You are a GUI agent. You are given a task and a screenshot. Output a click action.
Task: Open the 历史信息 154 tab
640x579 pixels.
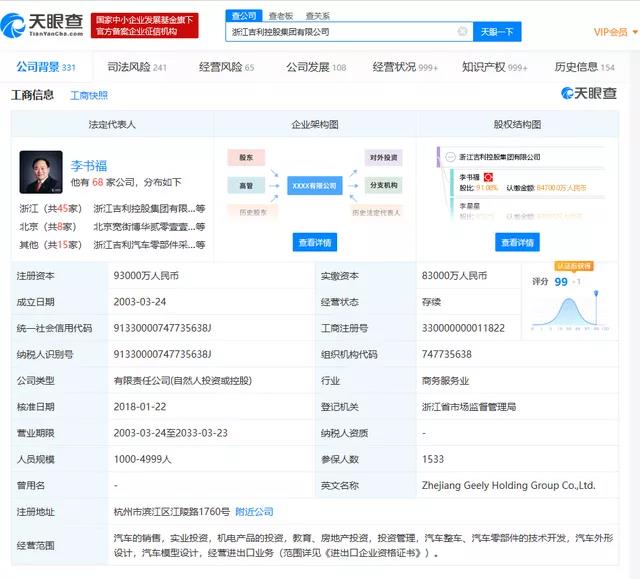tap(584, 67)
